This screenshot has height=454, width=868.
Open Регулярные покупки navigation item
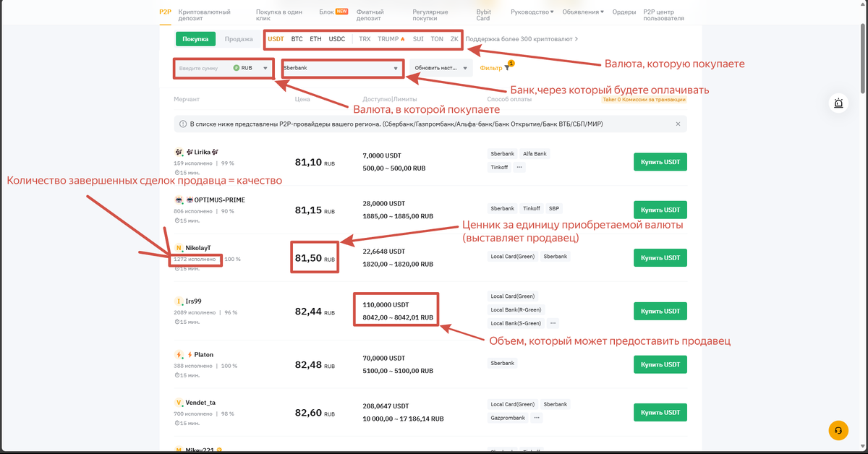click(430, 15)
